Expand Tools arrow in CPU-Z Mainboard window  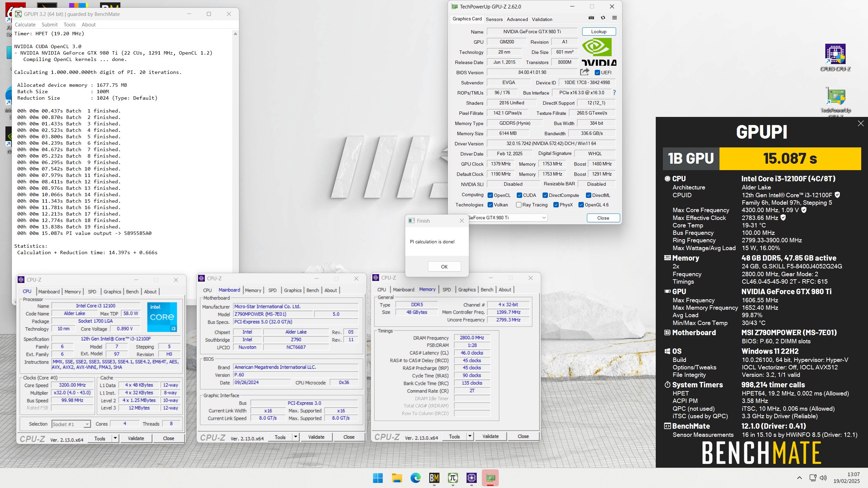[296, 437]
